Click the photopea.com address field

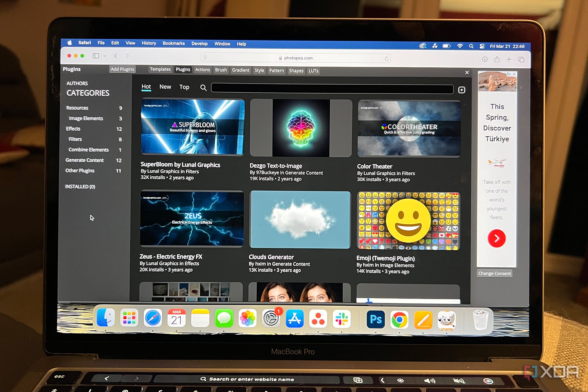(x=295, y=58)
